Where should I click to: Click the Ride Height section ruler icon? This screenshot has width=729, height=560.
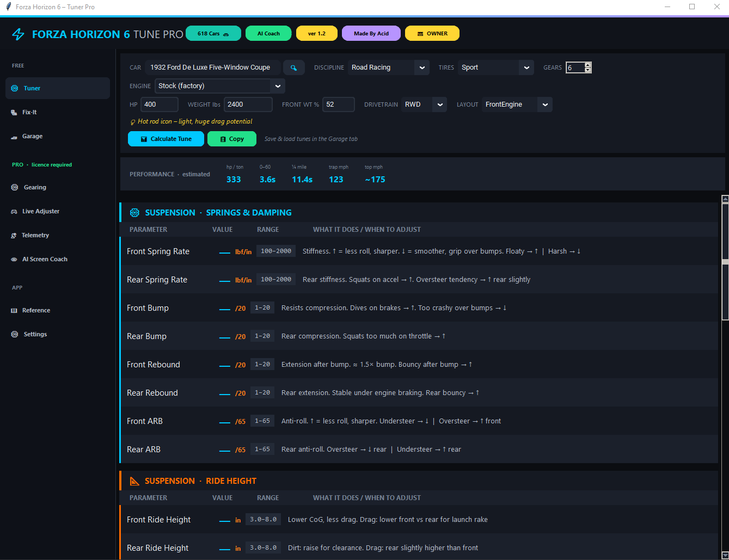[134, 481]
